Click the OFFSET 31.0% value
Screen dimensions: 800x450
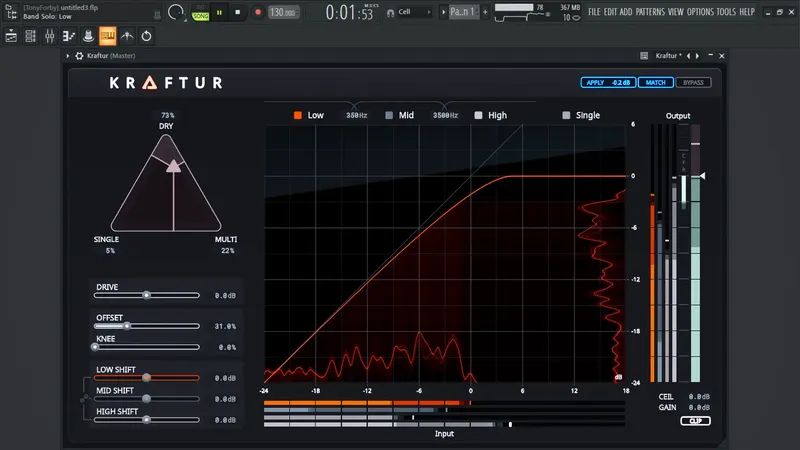pos(225,326)
